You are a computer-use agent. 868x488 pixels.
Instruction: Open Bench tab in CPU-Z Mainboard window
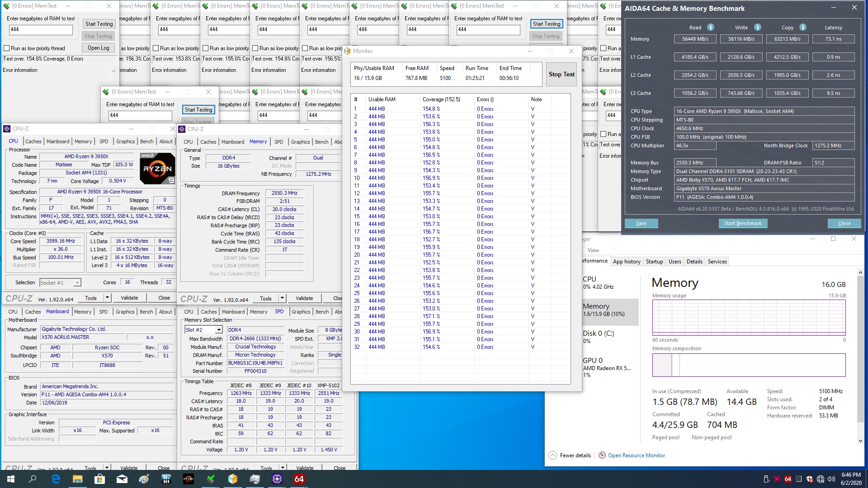pyautogui.click(x=146, y=312)
